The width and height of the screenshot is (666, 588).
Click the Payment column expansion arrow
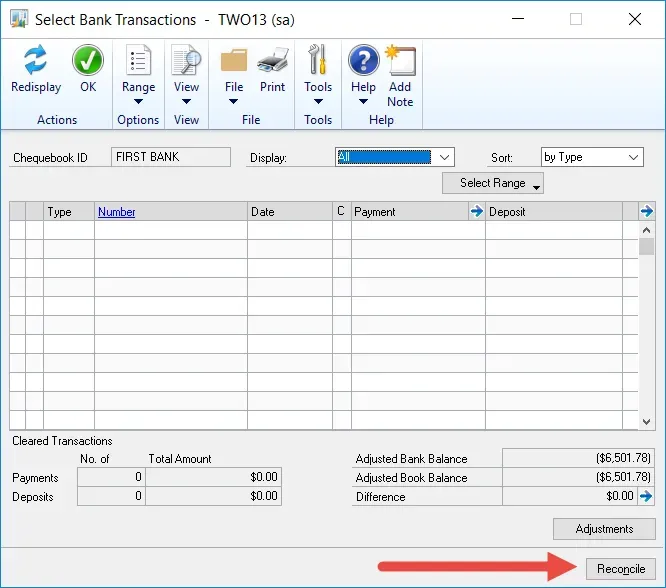click(476, 211)
